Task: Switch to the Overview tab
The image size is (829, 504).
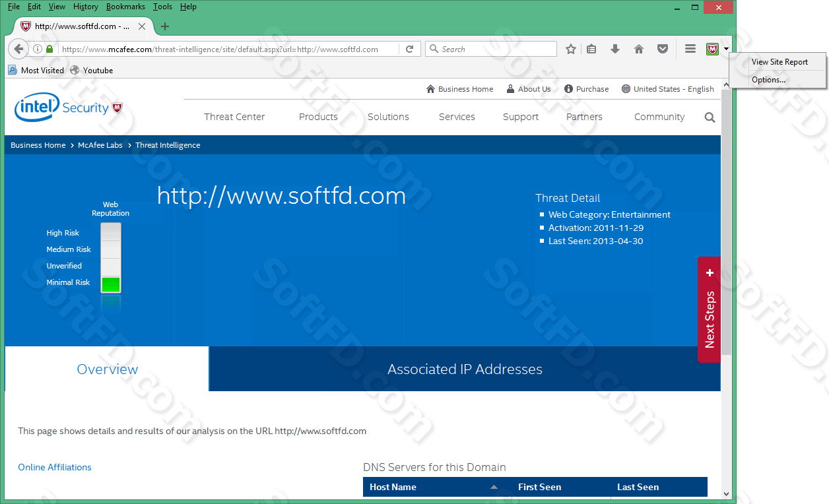Action: [107, 369]
